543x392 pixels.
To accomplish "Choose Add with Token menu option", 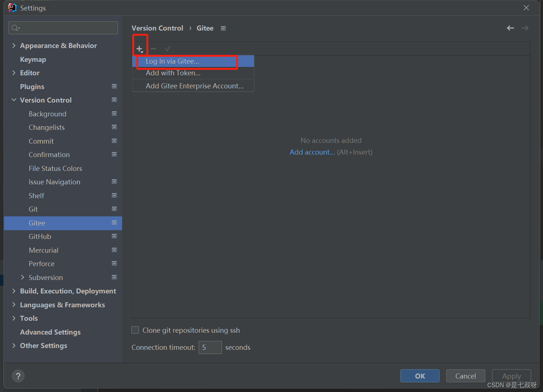I will click(x=193, y=73).
